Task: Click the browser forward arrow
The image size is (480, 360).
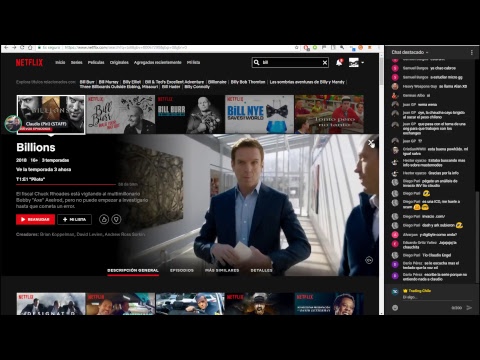Action: pos(14,48)
